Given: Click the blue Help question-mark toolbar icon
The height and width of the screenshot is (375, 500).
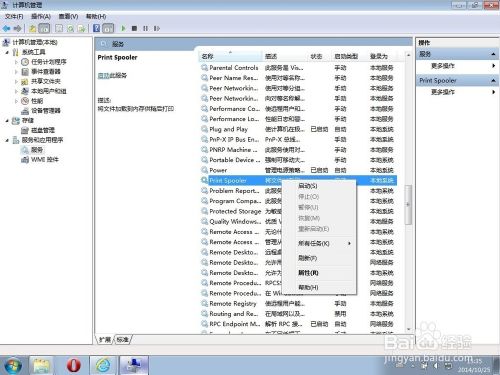Looking at the screenshot, I should (x=96, y=29).
